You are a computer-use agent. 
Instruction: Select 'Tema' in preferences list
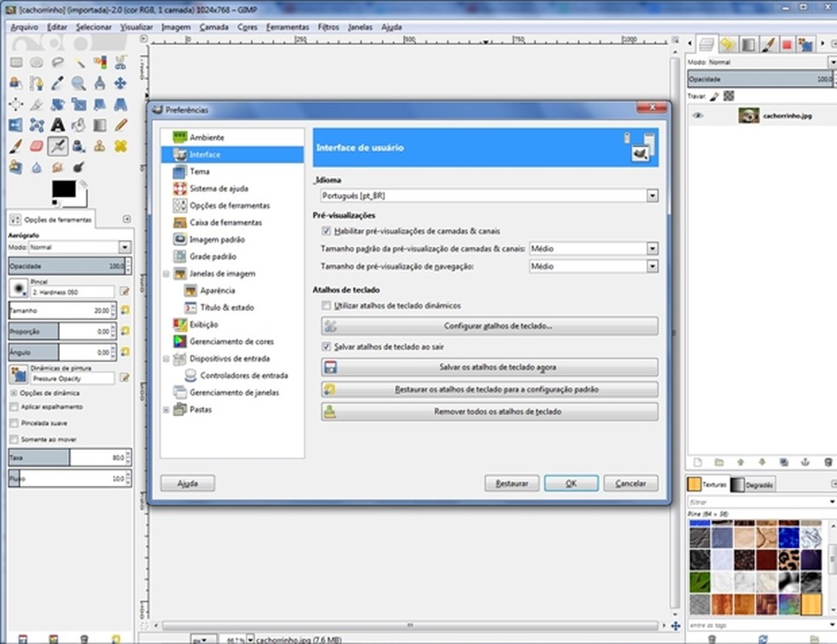[x=199, y=171]
